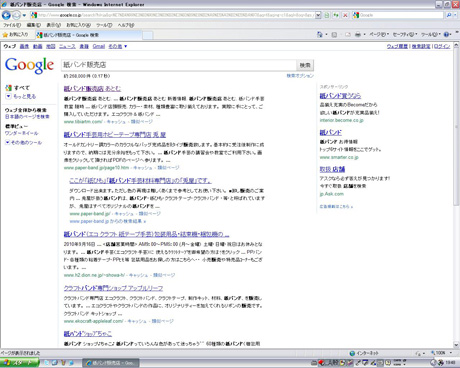
Task: Click the Home icon in command bar
Action: [x=319, y=34]
